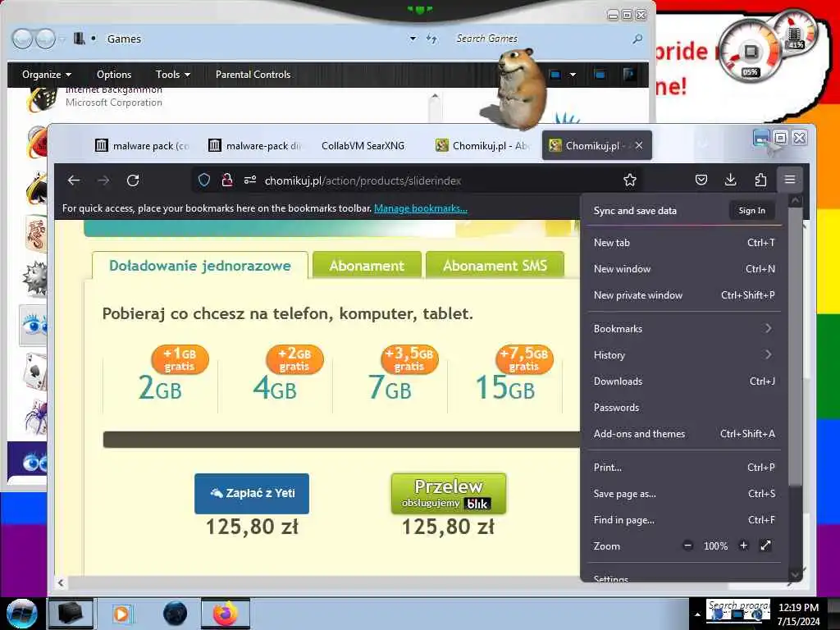Open Add-ons and themes entry

pos(684,433)
